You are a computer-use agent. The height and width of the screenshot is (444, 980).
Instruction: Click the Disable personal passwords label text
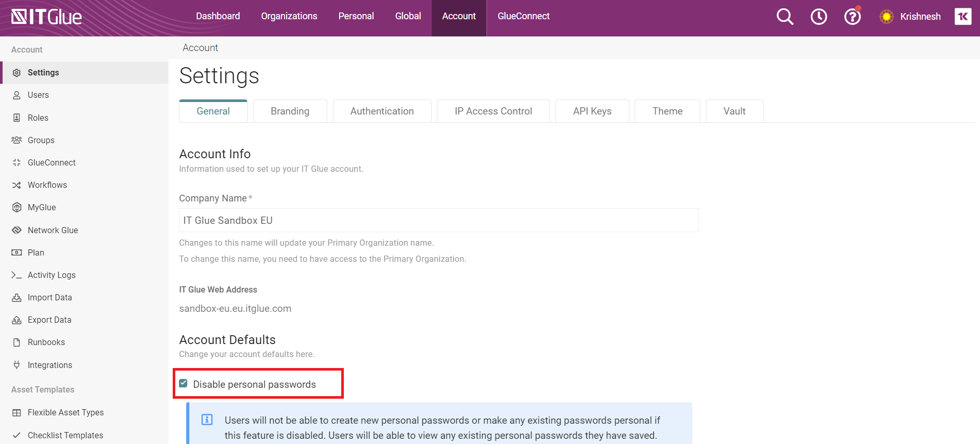254,384
